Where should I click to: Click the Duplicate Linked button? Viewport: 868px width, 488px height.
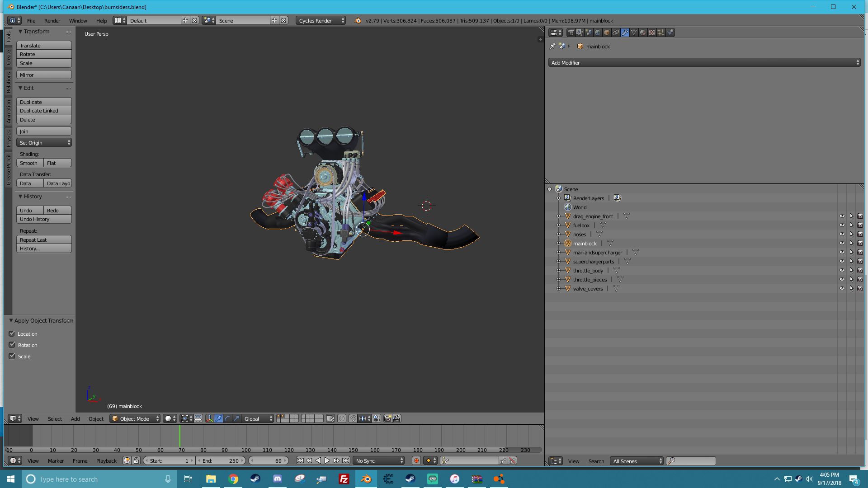(x=44, y=111)
